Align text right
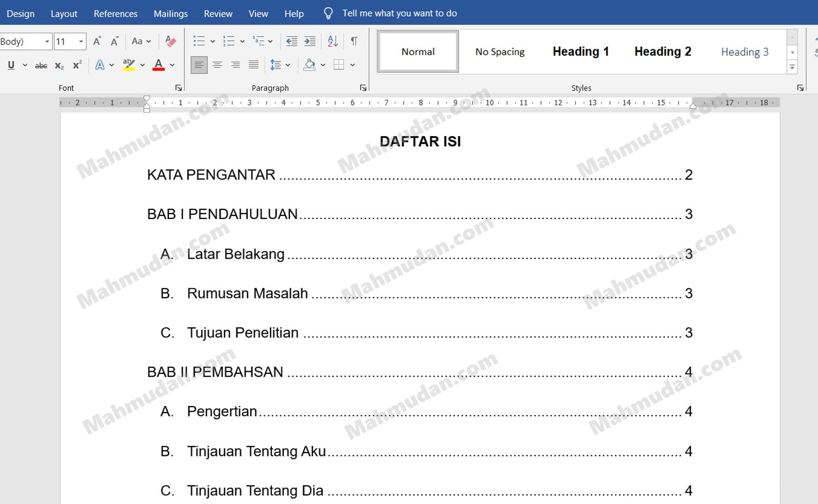The height and width of the screenshot is (504, 818). pyautogui.click(x=235, y=65)
